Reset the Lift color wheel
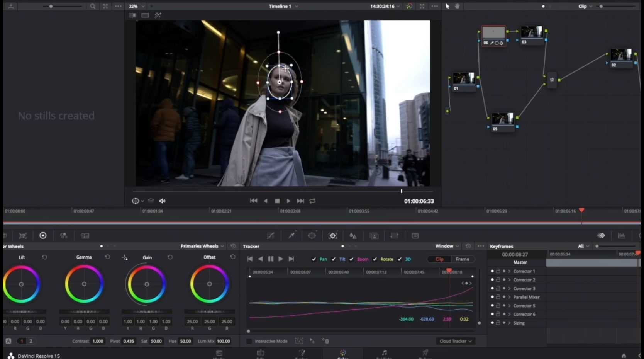 [x=44, y=257]
